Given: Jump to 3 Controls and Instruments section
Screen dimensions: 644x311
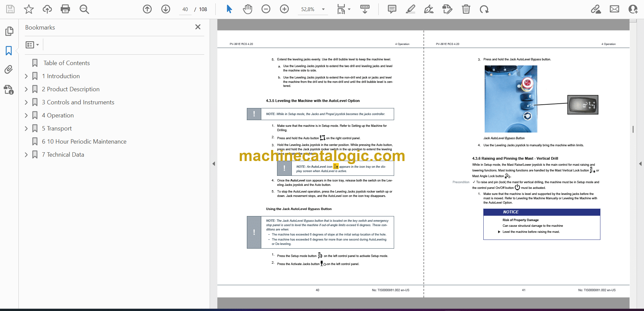Looking at the screenshot, I should coord(78,102).
